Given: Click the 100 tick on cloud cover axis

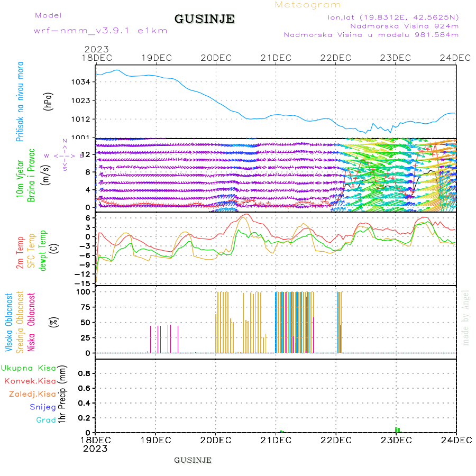Looking at the screenshot, I should (83, 292).
